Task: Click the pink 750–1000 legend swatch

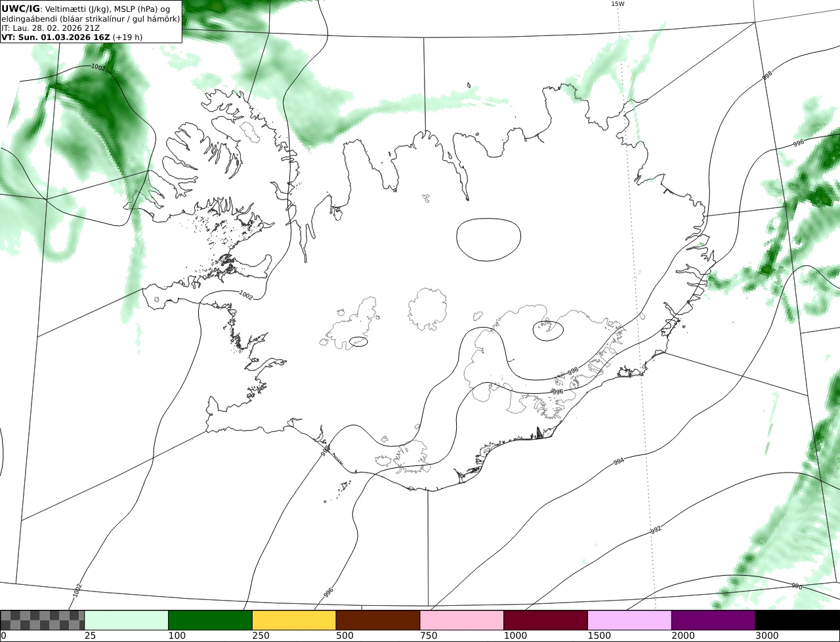Action: click(x=462, y=620)
